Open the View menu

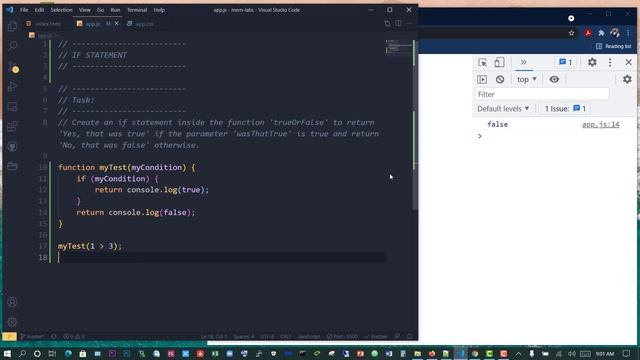coord(84,10)
